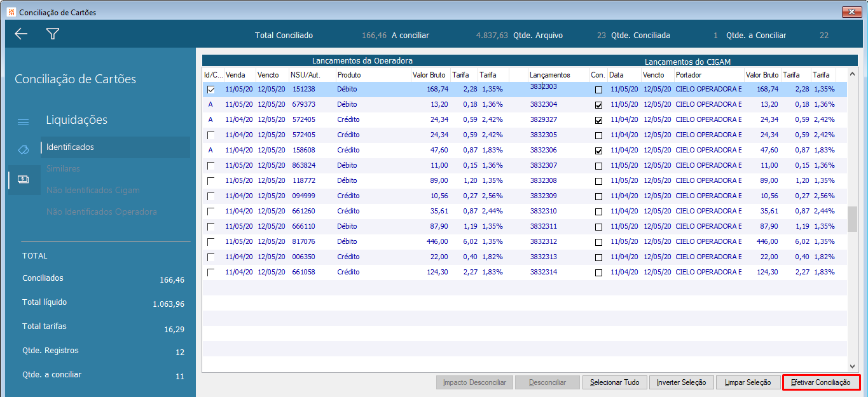Click the app icon in title bar
The image size is (868, 397).
coord(11,12)
